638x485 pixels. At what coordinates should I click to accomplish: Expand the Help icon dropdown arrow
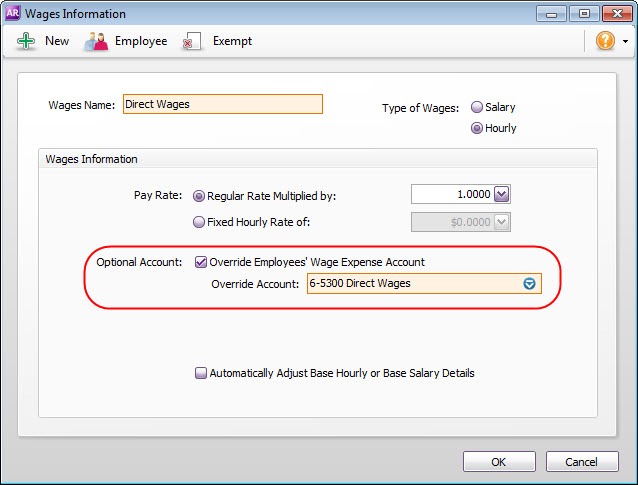pyautogui.click(x=625, y=42)
